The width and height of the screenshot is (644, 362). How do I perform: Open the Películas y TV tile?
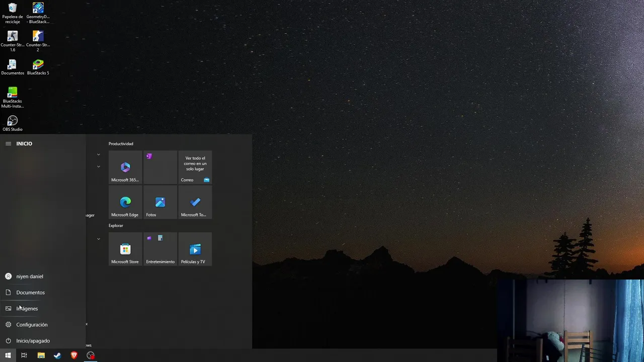pyautogui.click(x=195, y=249)
